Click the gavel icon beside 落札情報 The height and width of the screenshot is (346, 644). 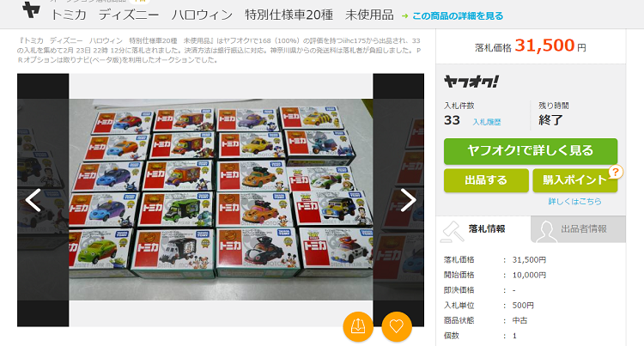point(452,232)
